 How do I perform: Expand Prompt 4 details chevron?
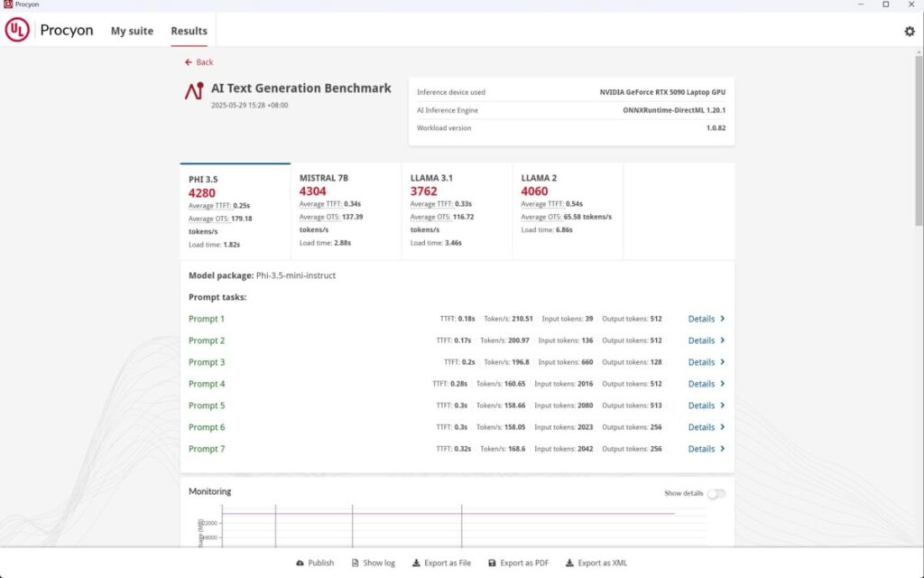pyautogui.click(x=723, y=384)
